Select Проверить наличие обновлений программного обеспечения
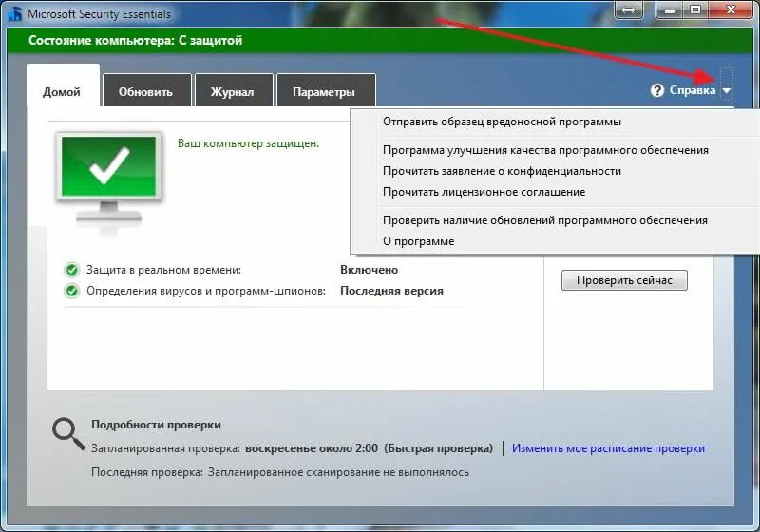The image size is (760, 532). 555,220
